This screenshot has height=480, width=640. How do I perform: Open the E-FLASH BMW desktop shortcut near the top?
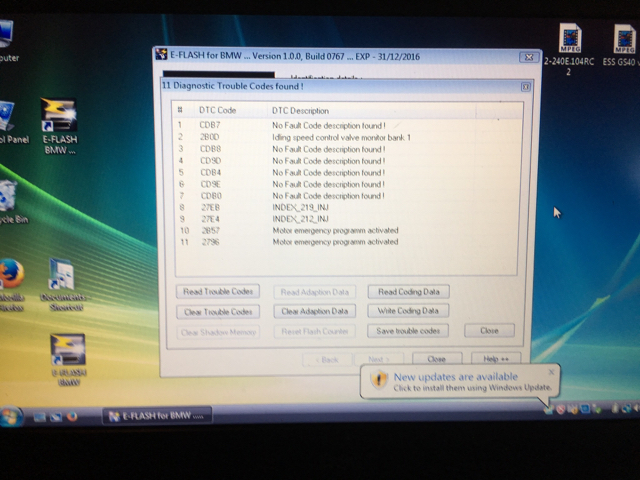[59, 126]
